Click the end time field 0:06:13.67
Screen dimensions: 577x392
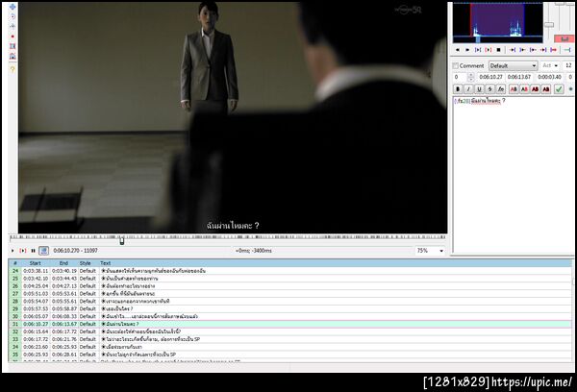pos(519,77)
